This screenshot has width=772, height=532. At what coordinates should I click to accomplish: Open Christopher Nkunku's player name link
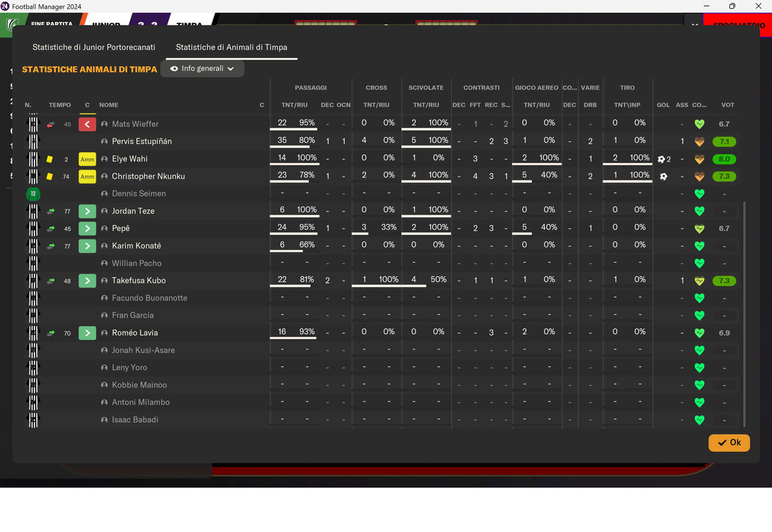[x=148, y=176]
